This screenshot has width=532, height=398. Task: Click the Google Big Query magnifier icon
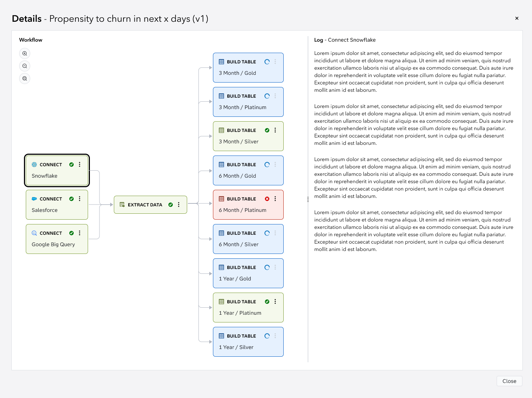coord(34,233)
